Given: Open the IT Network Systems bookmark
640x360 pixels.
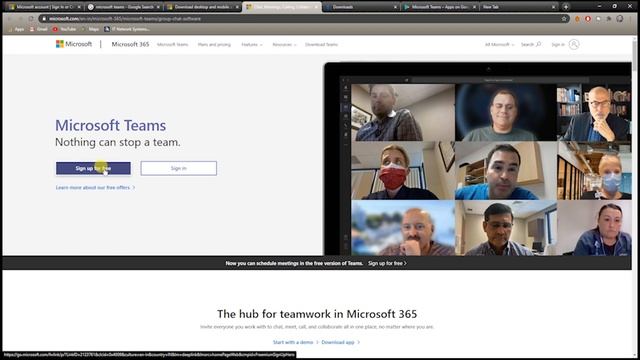Looking at the screenshot, I should [127, 29].
